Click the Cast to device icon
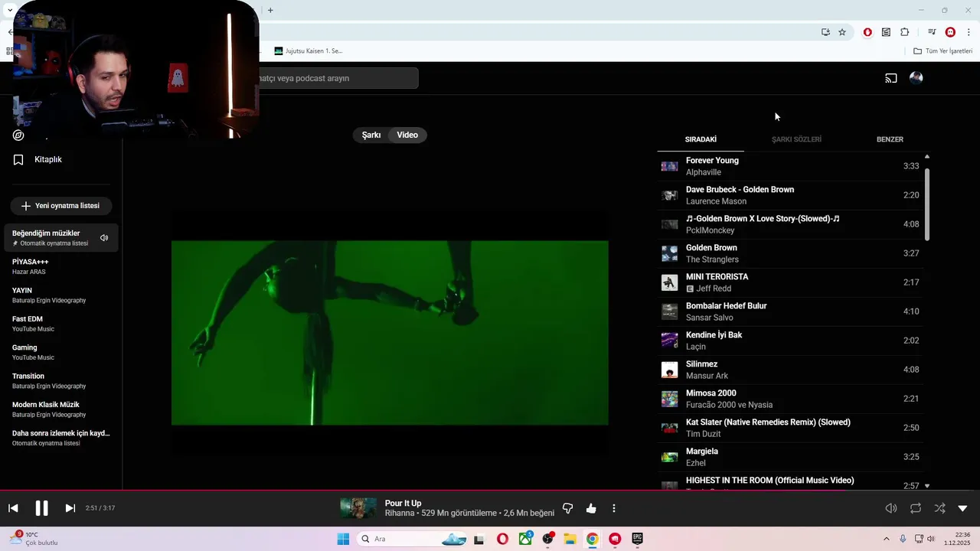980x551 pixels. tap(891, 78)
